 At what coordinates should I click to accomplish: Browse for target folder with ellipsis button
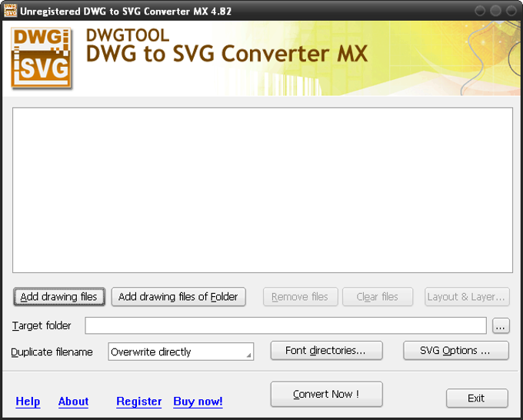[501, 326]
